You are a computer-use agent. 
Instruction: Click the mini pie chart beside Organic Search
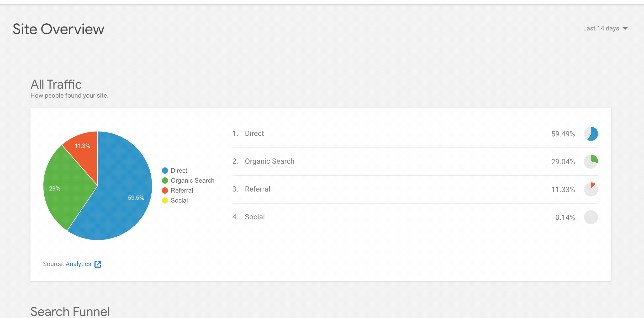tap(591, 162)
